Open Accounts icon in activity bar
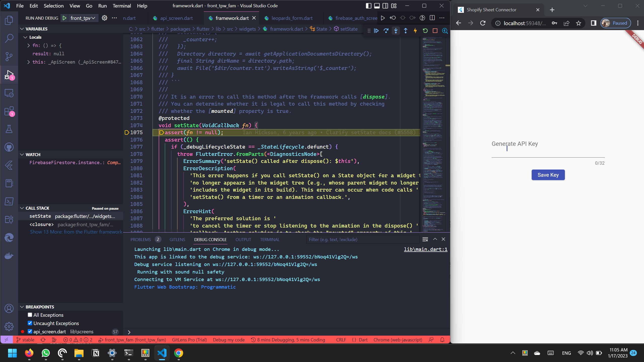 pos(9,308)
